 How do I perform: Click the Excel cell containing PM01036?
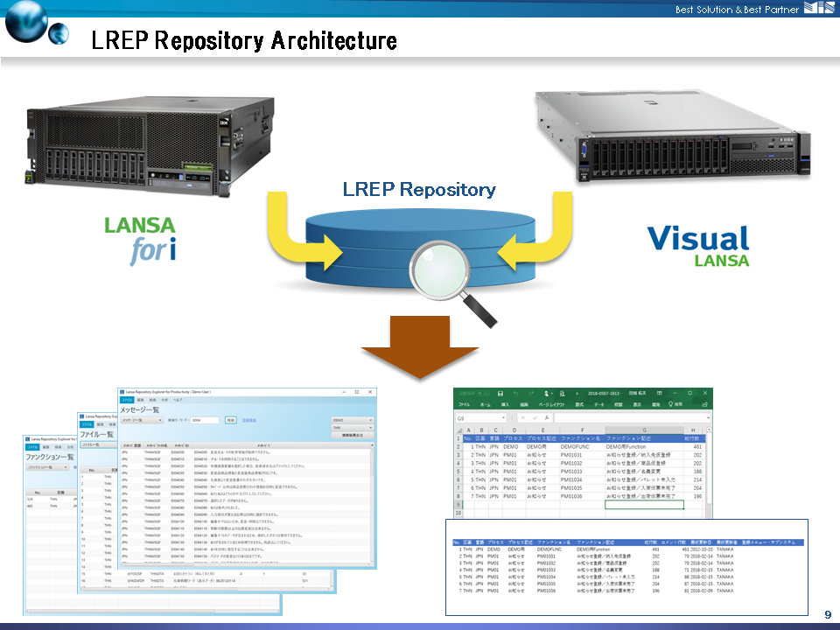(583, 497)
